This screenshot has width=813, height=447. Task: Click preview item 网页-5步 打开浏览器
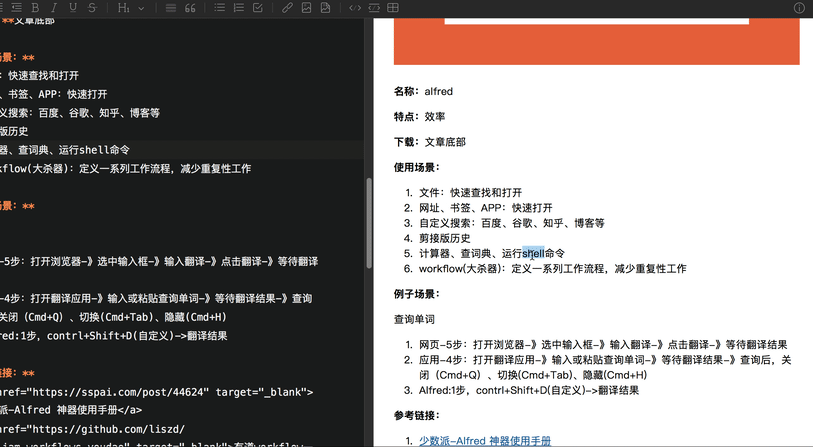[603, 344]
